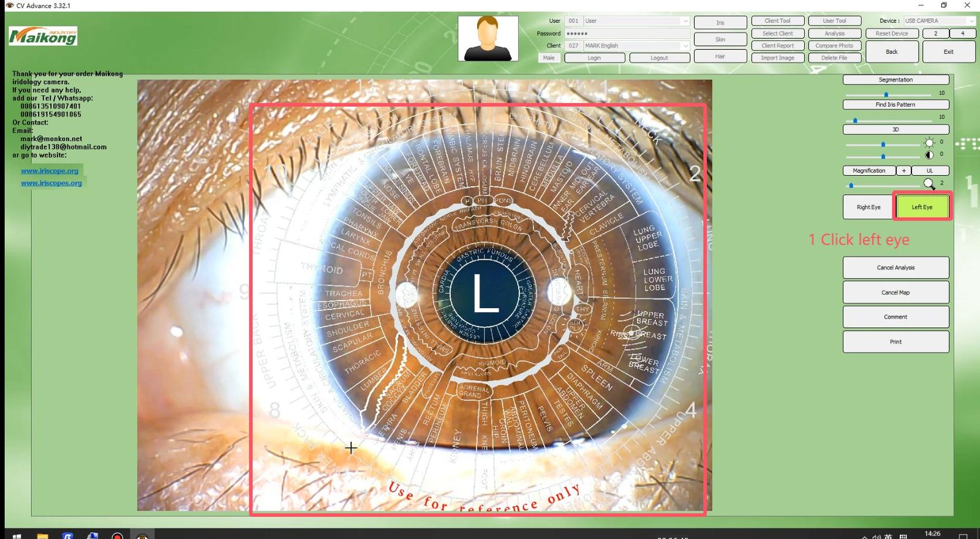The width and height of the screenshot is (980, 539).
Task: Open the www.iriscopes.org link
Action: coord(51,183)
